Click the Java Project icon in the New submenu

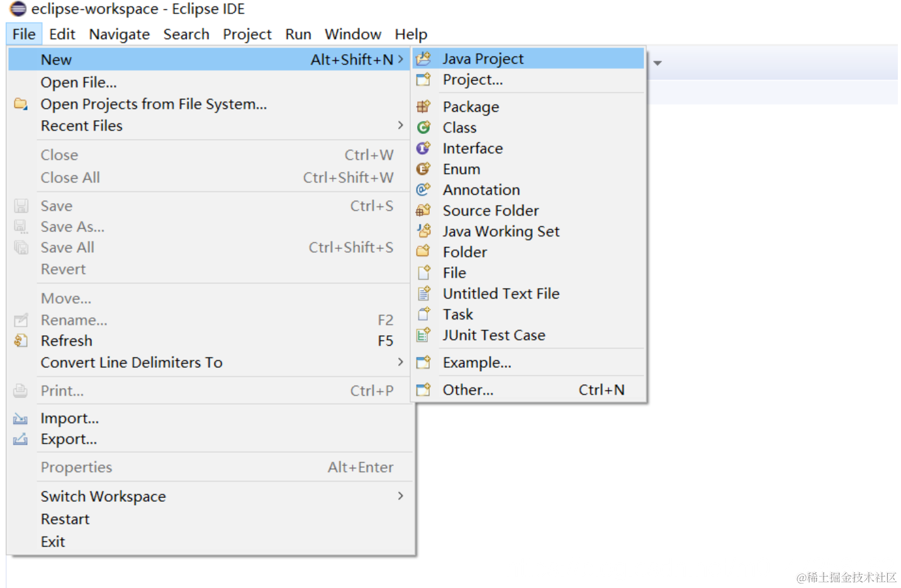pos(423,58)
